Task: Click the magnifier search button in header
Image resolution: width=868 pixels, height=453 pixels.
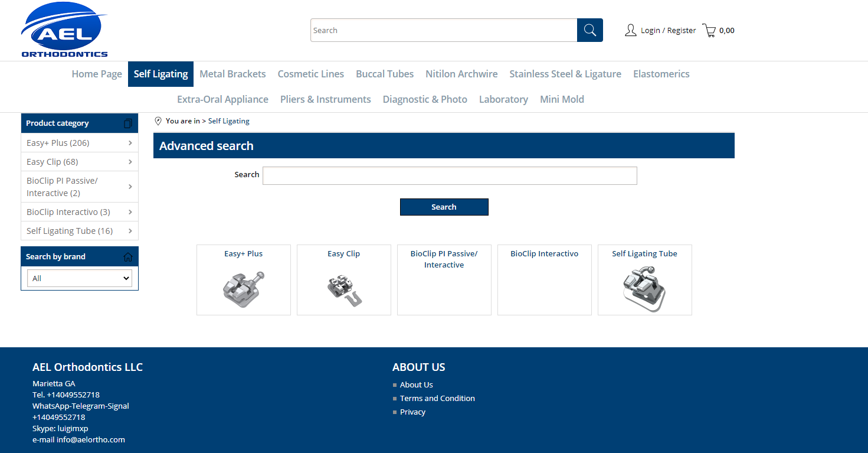Action: point(590,30)
